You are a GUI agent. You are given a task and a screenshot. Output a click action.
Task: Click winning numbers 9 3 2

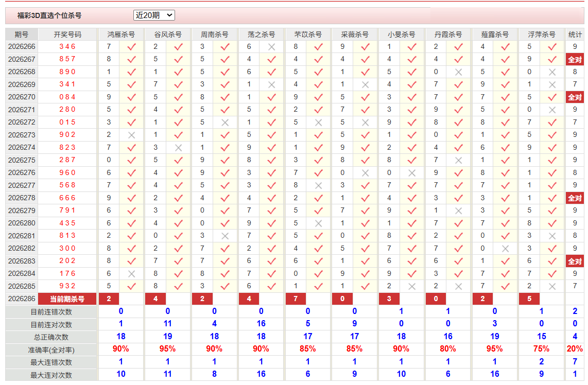click(67, 286)
